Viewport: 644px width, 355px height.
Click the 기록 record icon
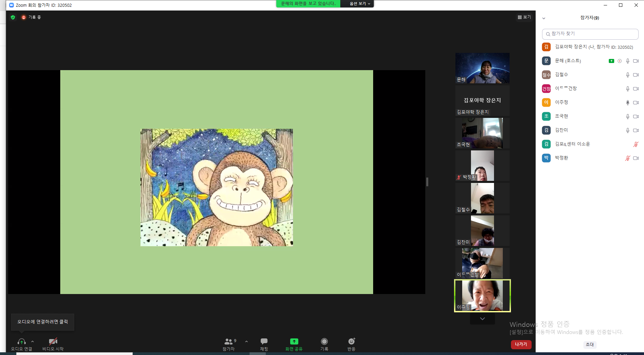click(x=324, y=341)
